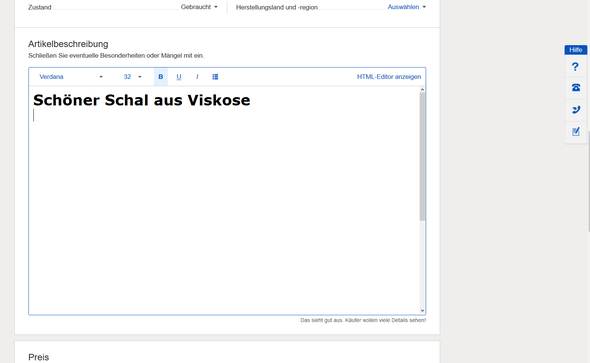The height and width of the screenshot is (363, 590).
Task: Toggle italic formatting button
Action: (x=197, y=77)
